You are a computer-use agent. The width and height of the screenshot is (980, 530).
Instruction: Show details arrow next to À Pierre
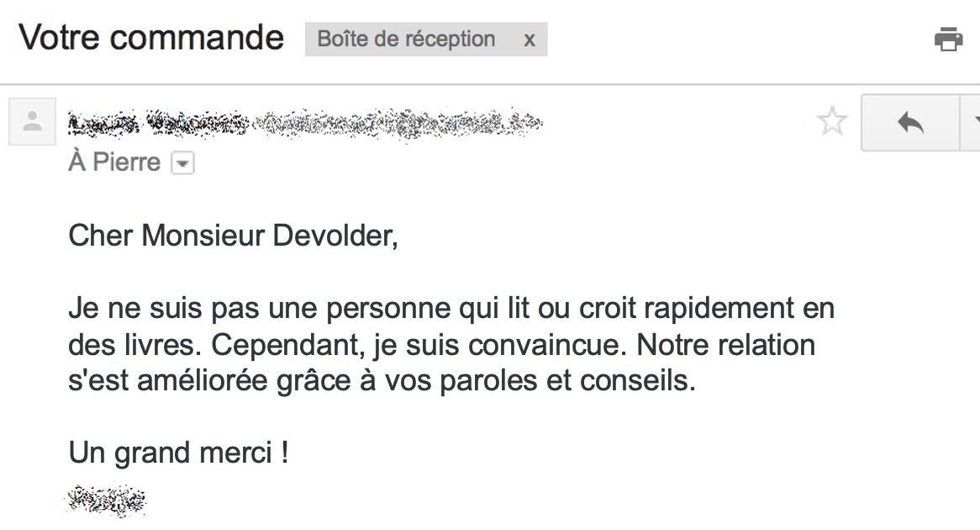(x=182, y=163)
